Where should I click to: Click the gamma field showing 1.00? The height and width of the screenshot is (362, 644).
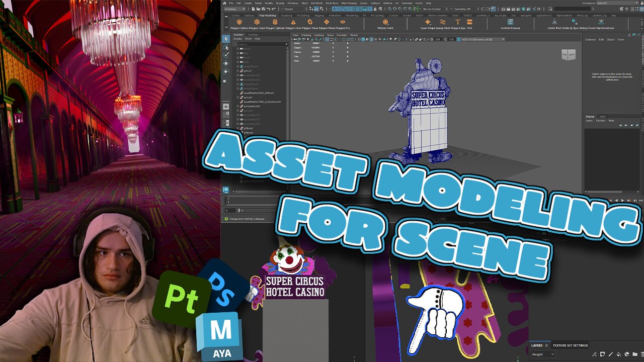pos(451,39)
